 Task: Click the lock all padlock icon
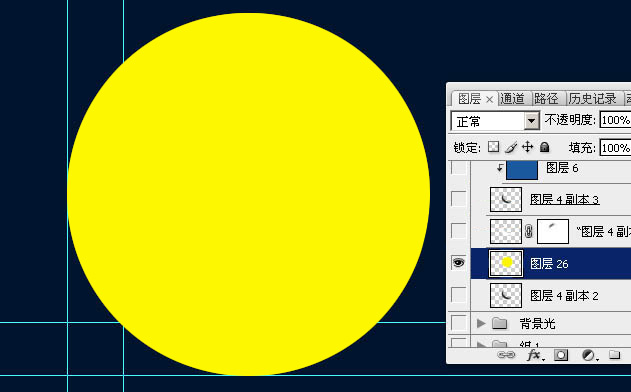tap(544, 147)
